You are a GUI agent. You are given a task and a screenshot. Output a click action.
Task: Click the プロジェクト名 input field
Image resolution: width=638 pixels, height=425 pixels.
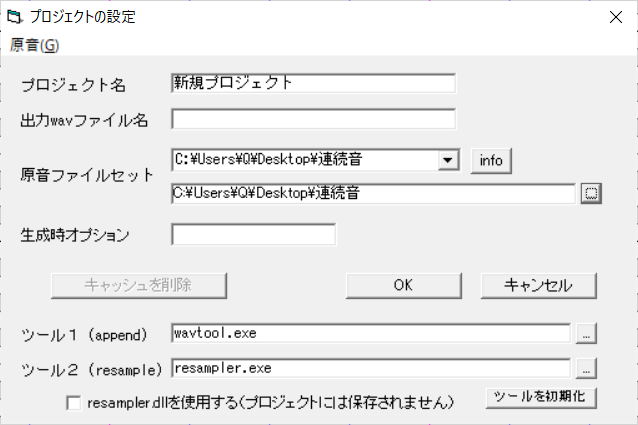click(313, 83)
